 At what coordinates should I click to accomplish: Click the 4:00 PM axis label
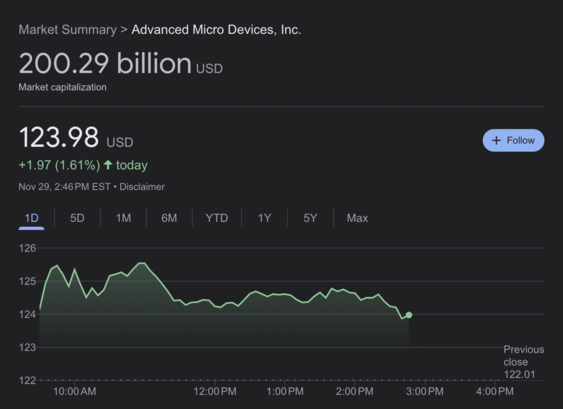(x=495, y=391)
